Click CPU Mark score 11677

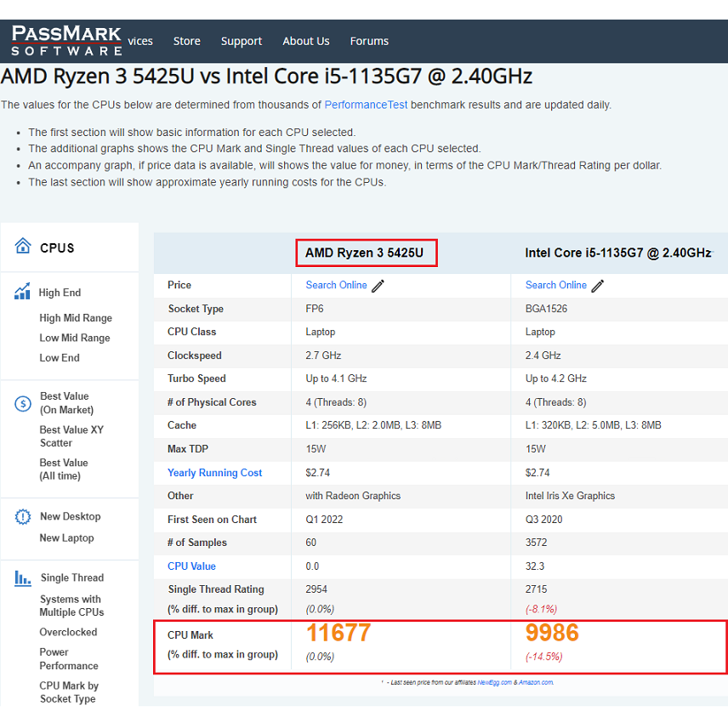338,633
